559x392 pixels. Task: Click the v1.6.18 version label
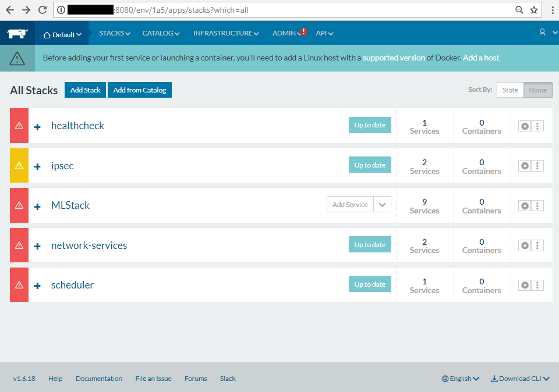[24, 379]
